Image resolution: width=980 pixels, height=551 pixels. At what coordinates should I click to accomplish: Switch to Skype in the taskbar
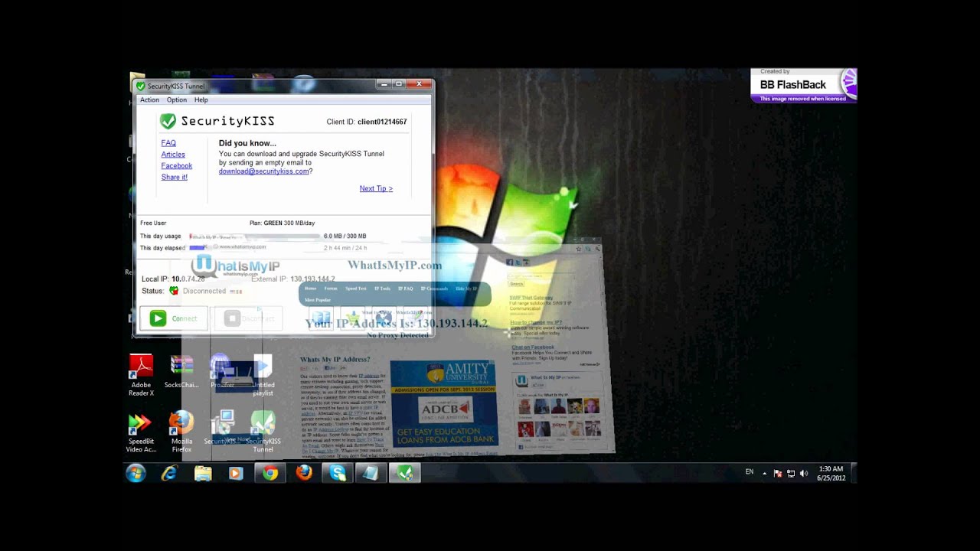tap(338, 474)
